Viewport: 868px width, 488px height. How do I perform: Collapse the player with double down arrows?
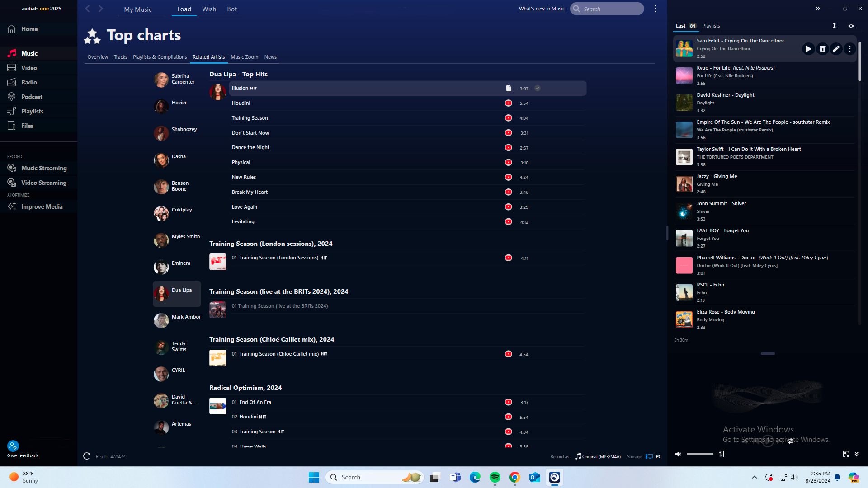(857, 454)
